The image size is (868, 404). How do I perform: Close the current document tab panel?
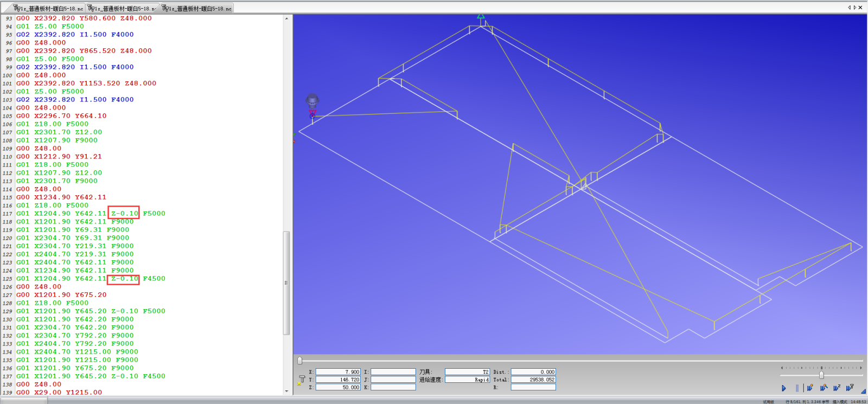click(860, 8)
